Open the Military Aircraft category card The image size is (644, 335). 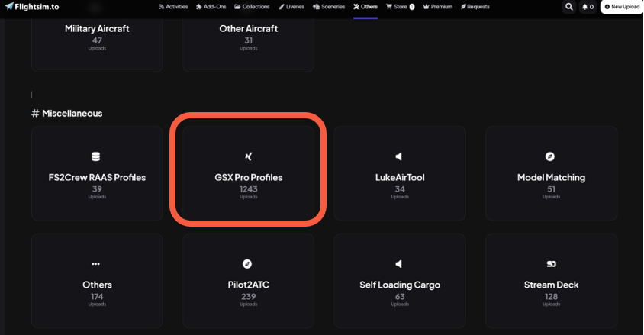[x=97, y=43]
